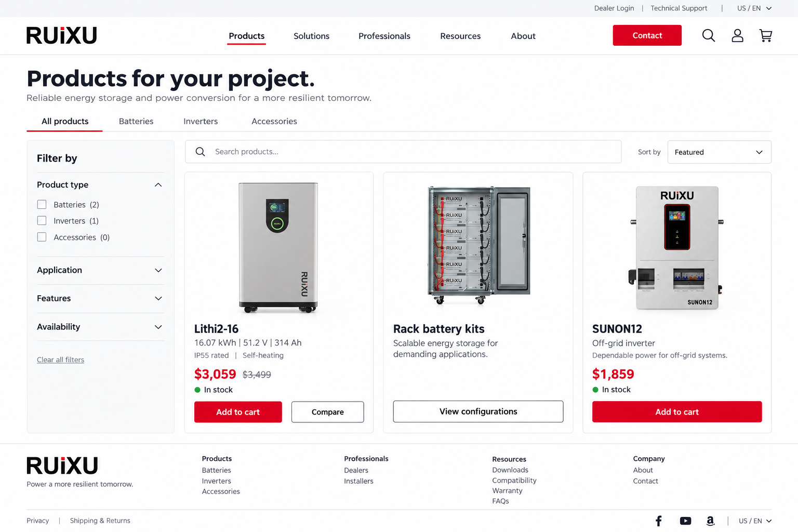Switch to the Batteries tab
Viewport: 798px width, 532px height.
[x=136, y=121]
